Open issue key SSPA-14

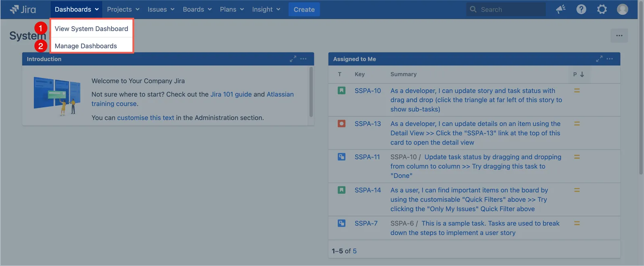367,190
